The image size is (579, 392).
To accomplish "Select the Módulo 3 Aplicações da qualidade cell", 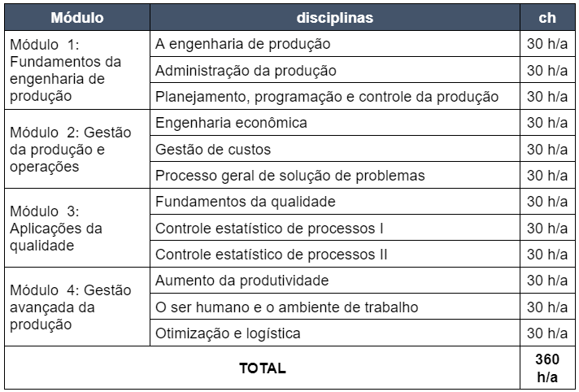I will pyautogui.click(x=77, y=228).
